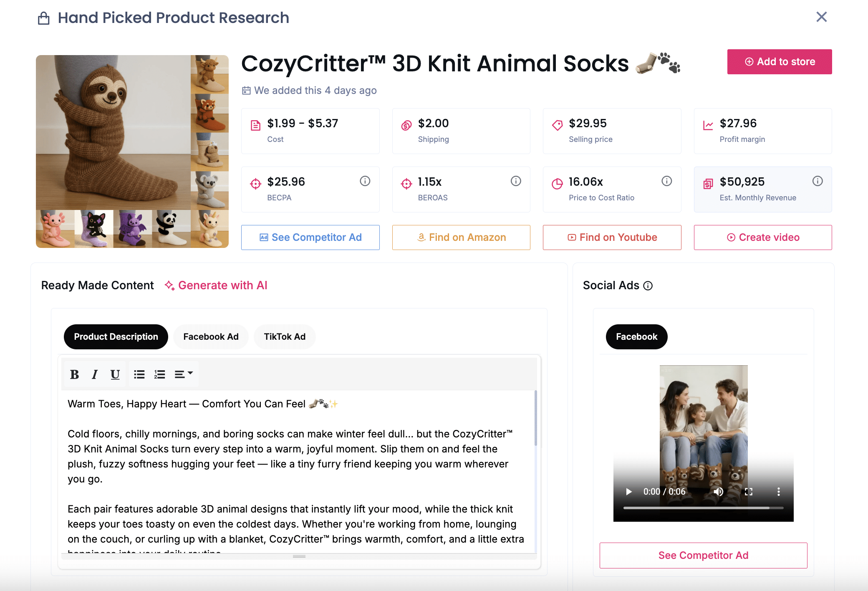This screenshot has height=591, width=868.
Task: Click the Social Ads info icon
Action: tap(648, 285)
